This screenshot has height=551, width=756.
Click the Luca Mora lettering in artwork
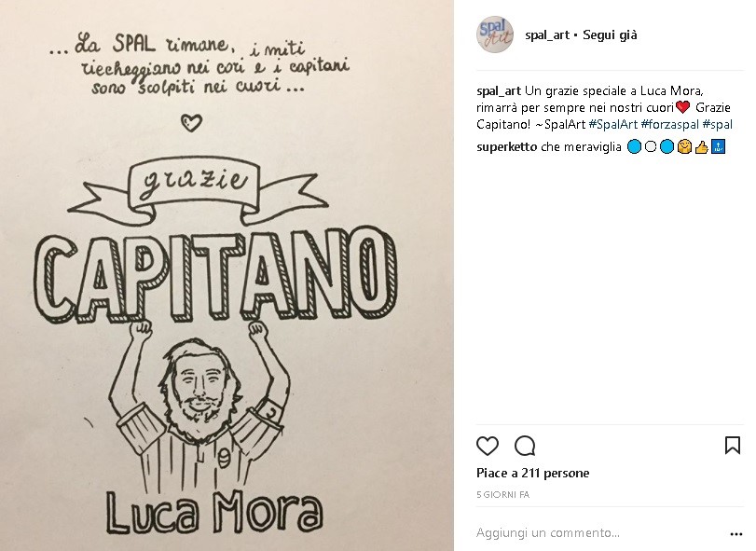click(213, 513)
